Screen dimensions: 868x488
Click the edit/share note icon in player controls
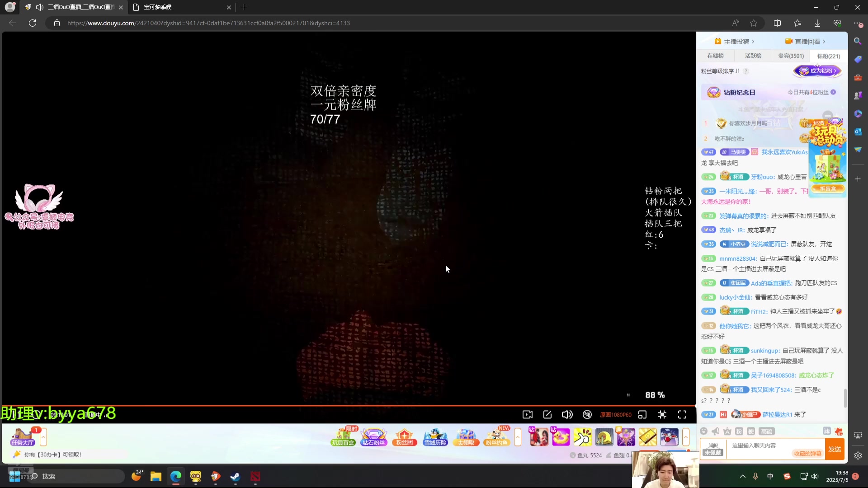547,415
